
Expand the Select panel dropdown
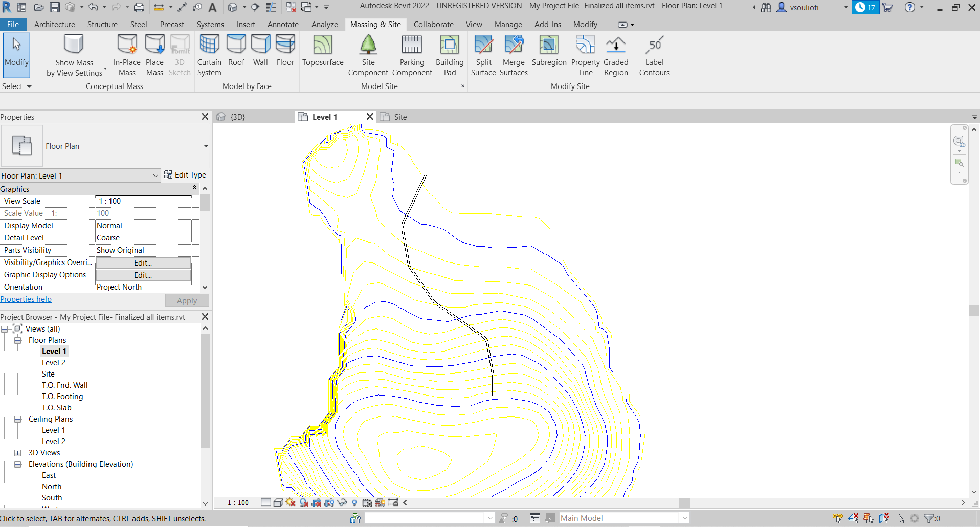tap(16, 86)
